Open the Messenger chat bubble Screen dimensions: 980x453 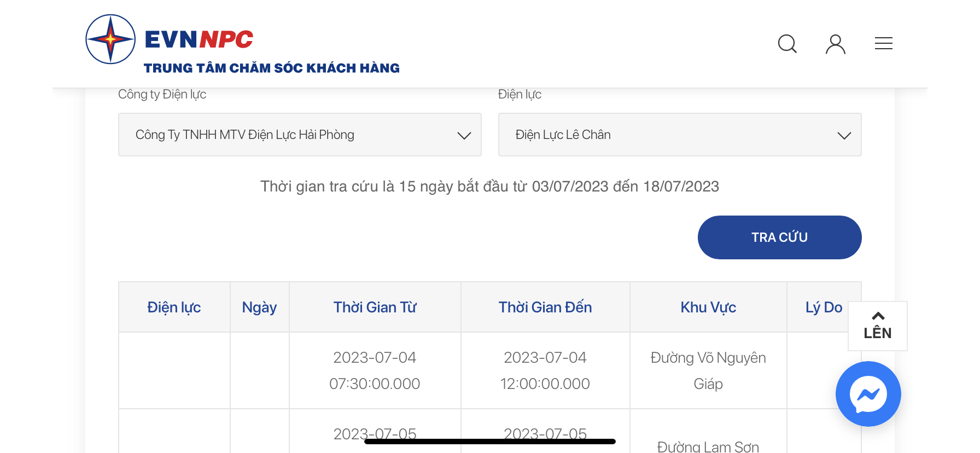pos(868,394)
